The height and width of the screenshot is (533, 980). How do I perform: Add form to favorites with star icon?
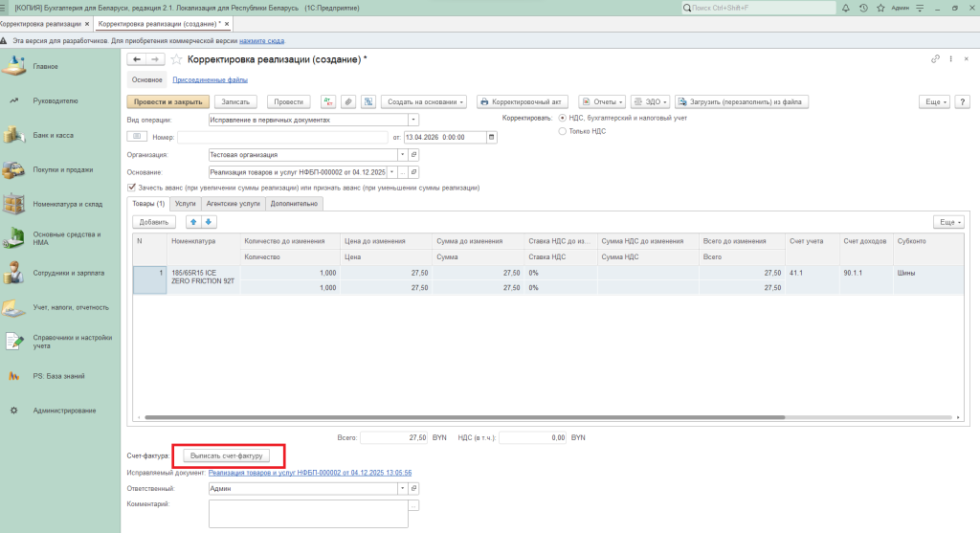pos(176,59)
